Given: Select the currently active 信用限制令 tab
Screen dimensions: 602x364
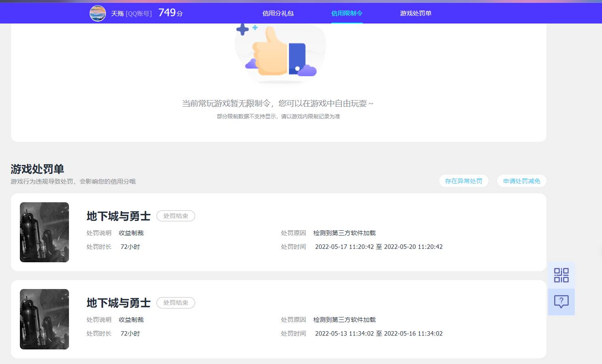Looking at the screenshot, I should (x=347, y=13).
